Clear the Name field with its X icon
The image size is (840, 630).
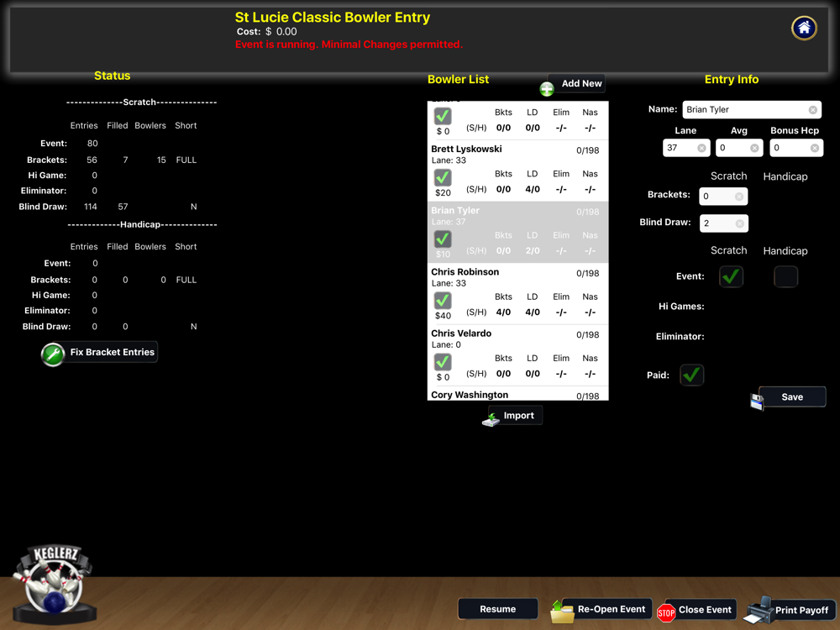812,110
